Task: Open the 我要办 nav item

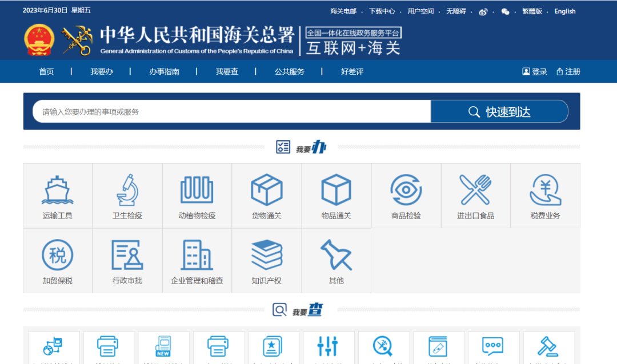Action: tap(102, 71)
